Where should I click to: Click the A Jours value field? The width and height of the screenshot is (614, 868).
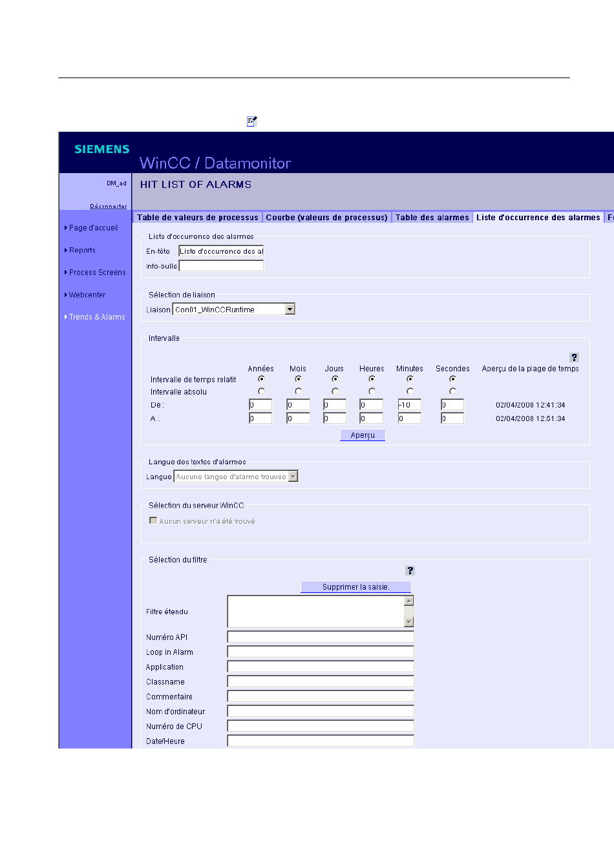(x=335, y=418)
